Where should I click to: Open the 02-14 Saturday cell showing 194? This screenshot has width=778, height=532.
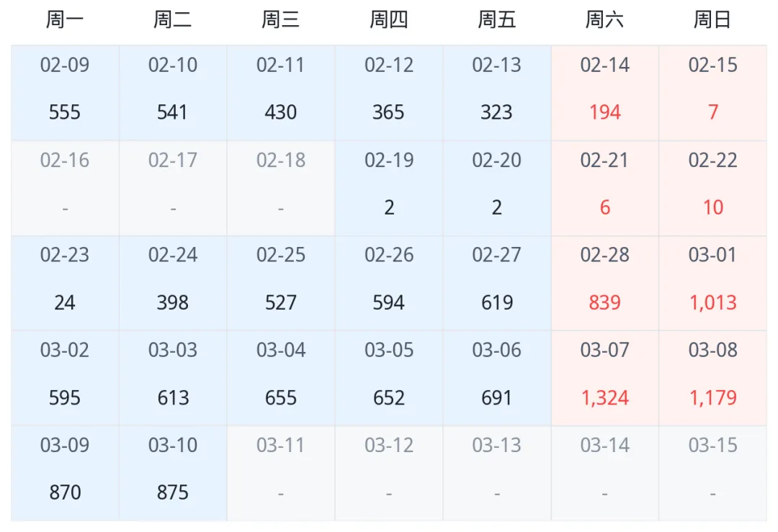(605, 93)
